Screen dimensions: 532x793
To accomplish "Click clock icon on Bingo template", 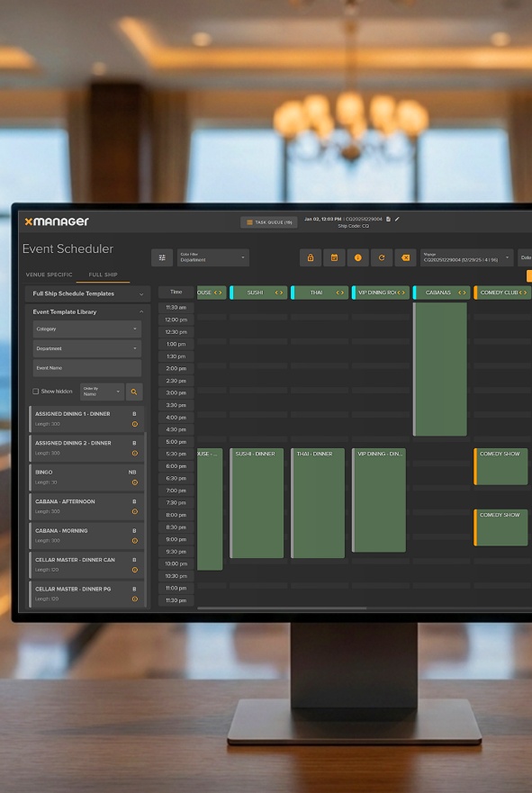I will (134, 482).
